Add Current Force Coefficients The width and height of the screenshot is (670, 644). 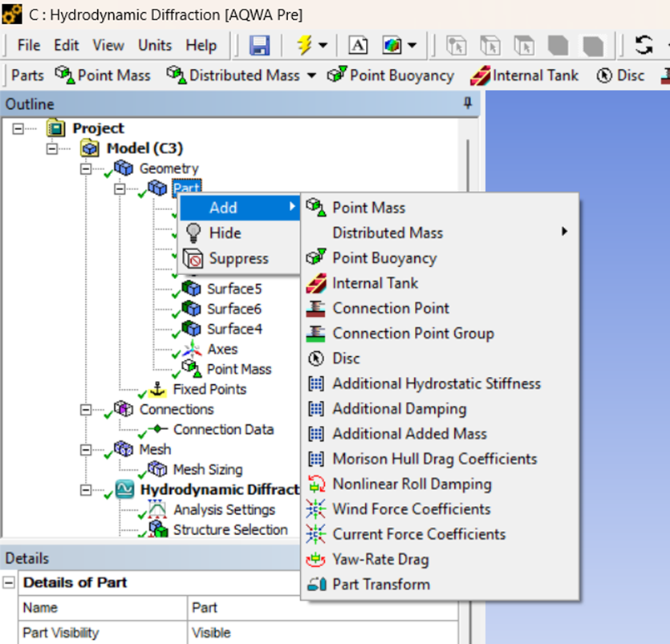tap(441, 534)
